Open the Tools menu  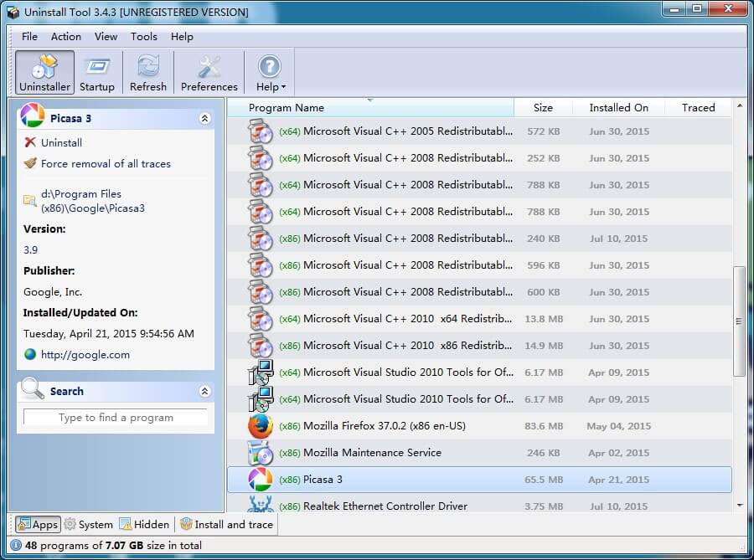coord(144,37)
